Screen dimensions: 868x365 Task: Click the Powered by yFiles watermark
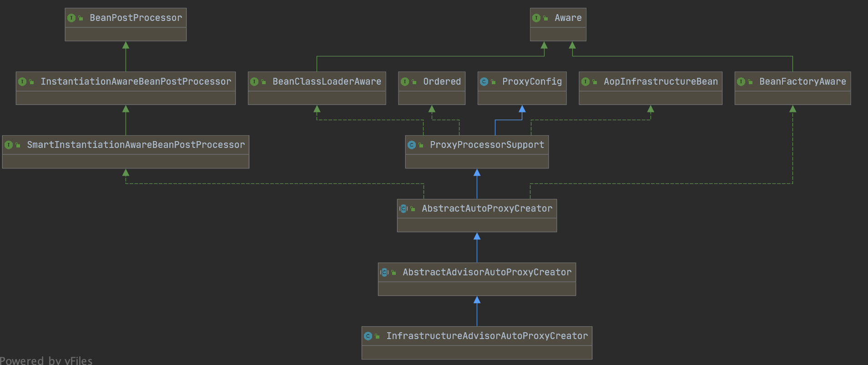(46, 360)
